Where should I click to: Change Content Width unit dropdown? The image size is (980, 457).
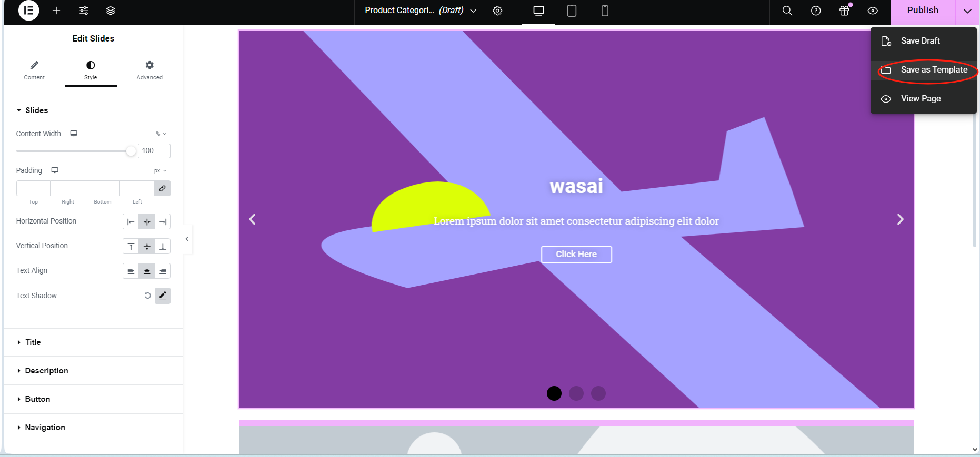click(161, 134)
